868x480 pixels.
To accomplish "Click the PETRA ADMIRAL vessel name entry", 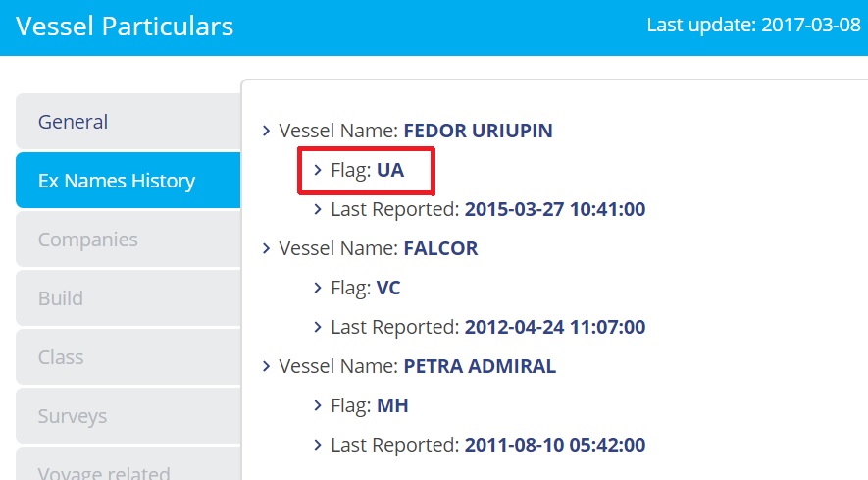I will [480, 366].
